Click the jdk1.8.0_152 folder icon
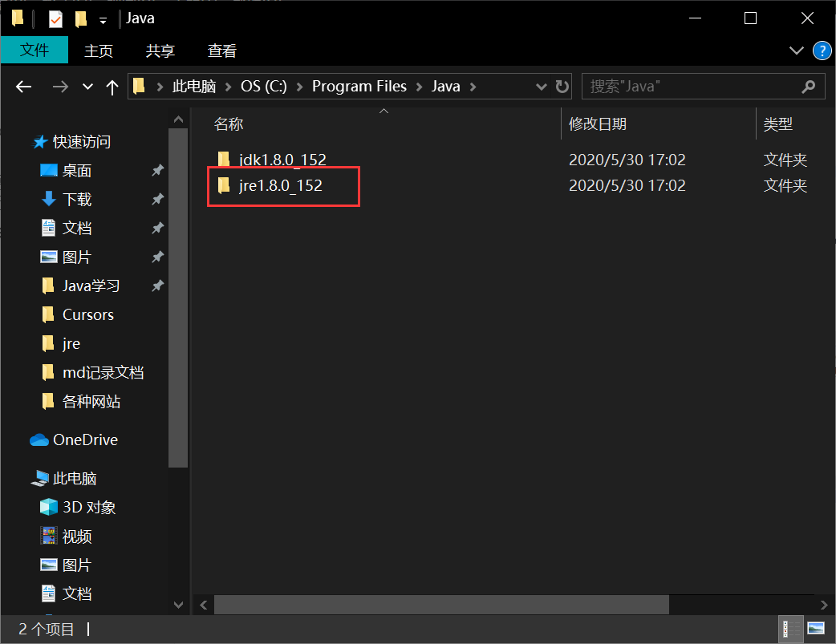Viewport: 836px width, 644px height. pos(224,159)
